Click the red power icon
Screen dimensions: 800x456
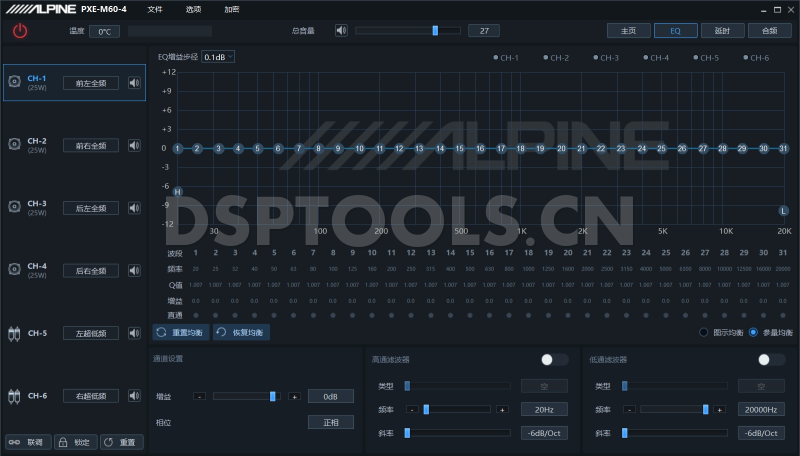pyautogui.click(x=20, y=31)
